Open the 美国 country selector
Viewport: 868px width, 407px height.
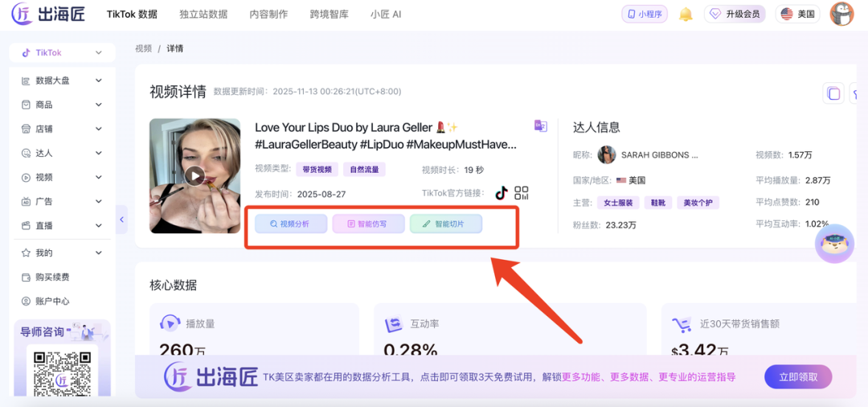coord(798,14)
